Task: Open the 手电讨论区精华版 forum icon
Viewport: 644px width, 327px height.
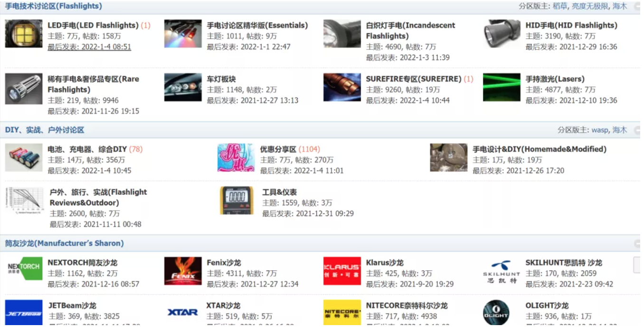Action: [x=183, y=34]
